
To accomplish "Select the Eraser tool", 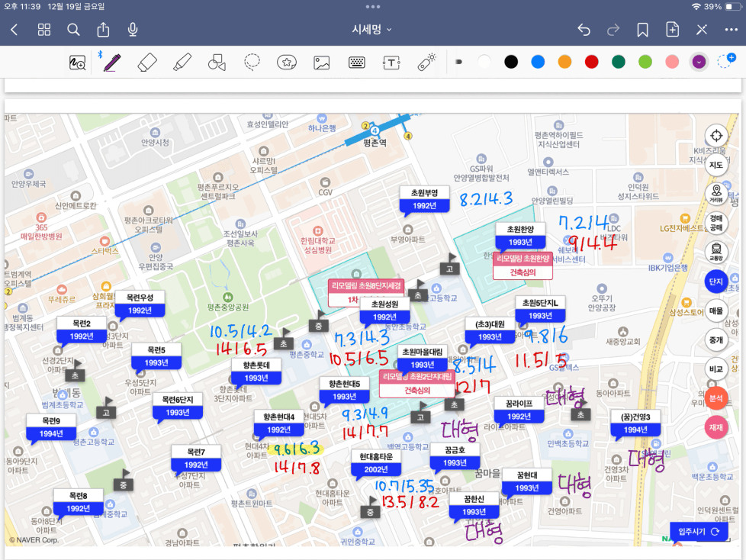I will pos(148,63).
